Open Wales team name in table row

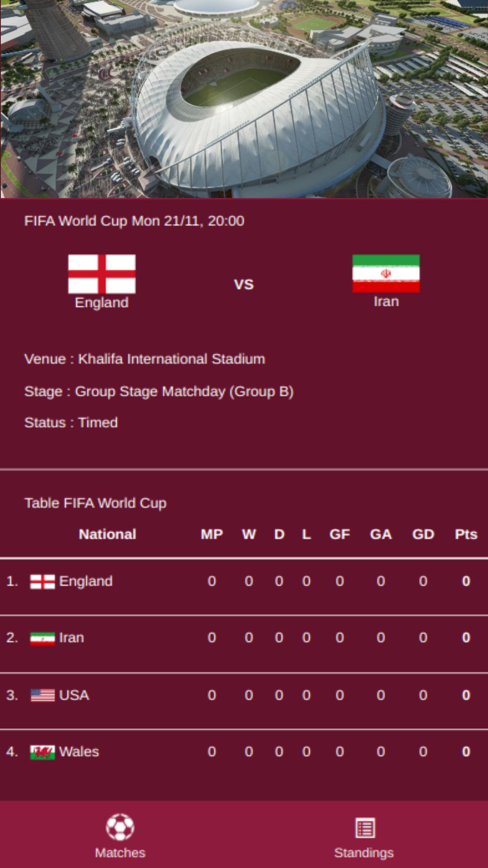pyautogui.click(x=79, y=751)
